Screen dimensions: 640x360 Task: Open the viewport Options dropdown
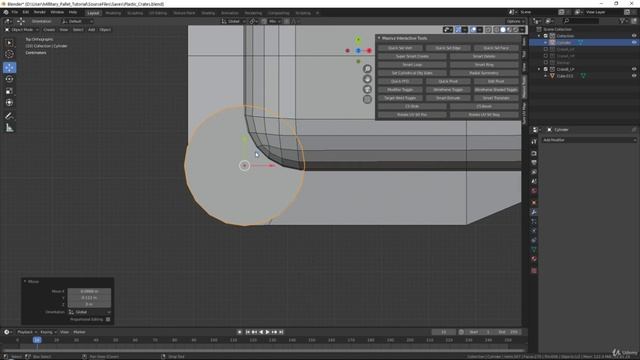tap(515, 21)
